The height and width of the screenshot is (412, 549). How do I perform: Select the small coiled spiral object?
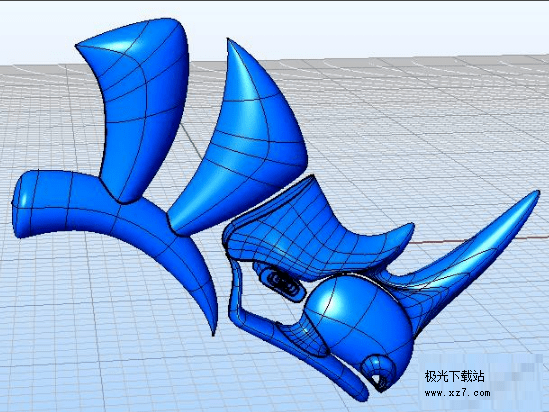coord(282,282)
